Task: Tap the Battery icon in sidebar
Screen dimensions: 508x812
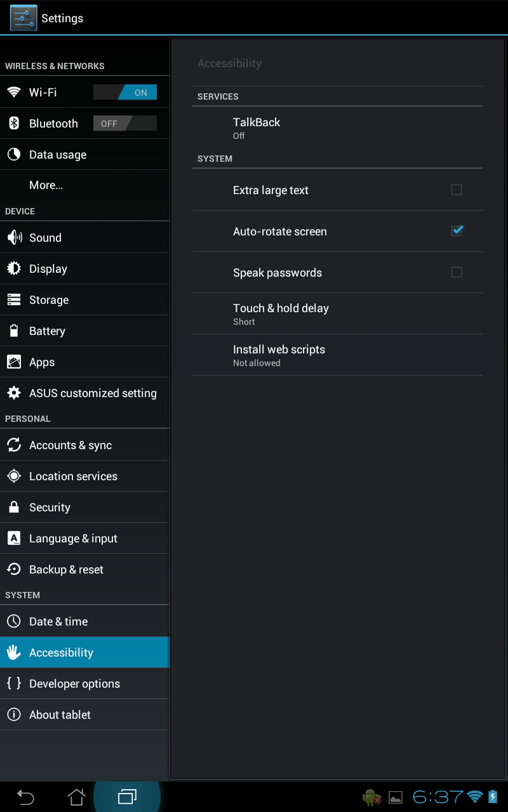Action: pos(14,331)
